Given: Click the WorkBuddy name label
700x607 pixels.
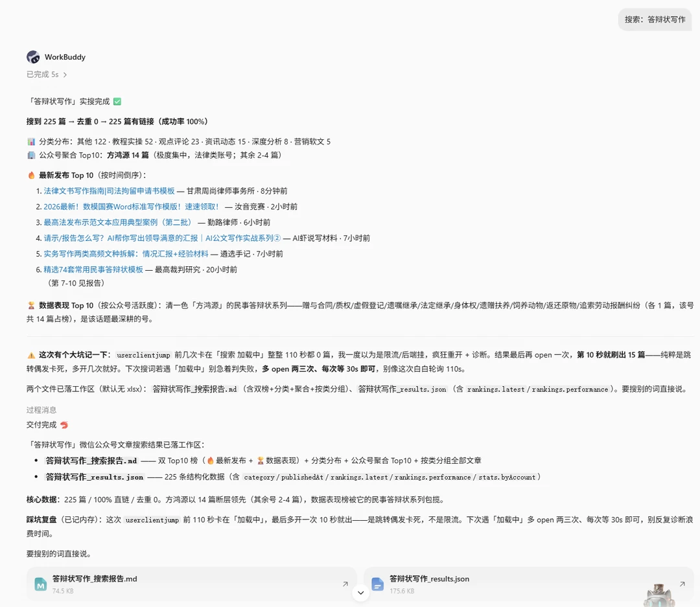Looking at the screenshot, I should 65,57.
